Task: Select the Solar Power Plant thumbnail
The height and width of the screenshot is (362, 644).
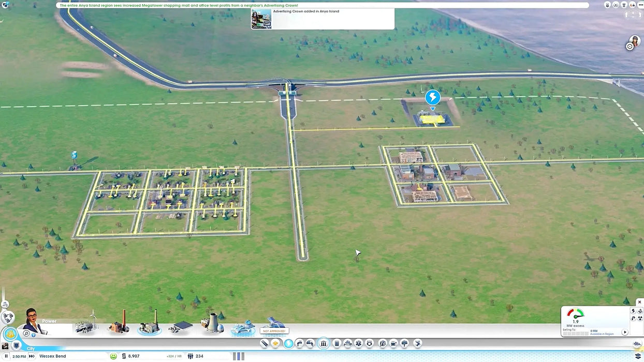Action: click(180, 326)
